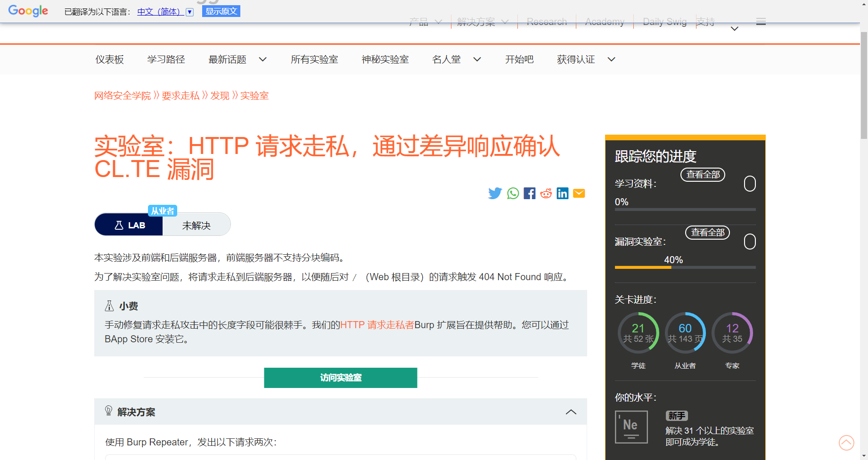The height and width of the screenshot is (460, 868).
Task: Click the flask icon on the LAB badge
Action: [119, 225]
